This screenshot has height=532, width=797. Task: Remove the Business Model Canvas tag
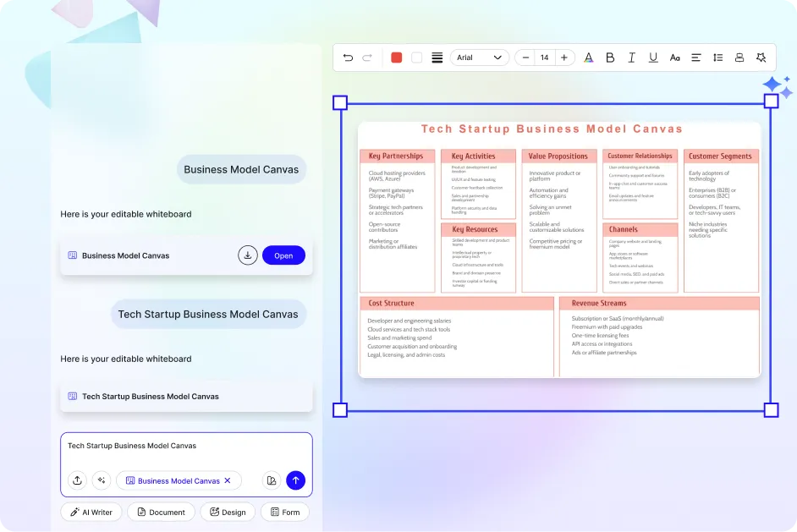pyautogui.click(x=228, y=480)
